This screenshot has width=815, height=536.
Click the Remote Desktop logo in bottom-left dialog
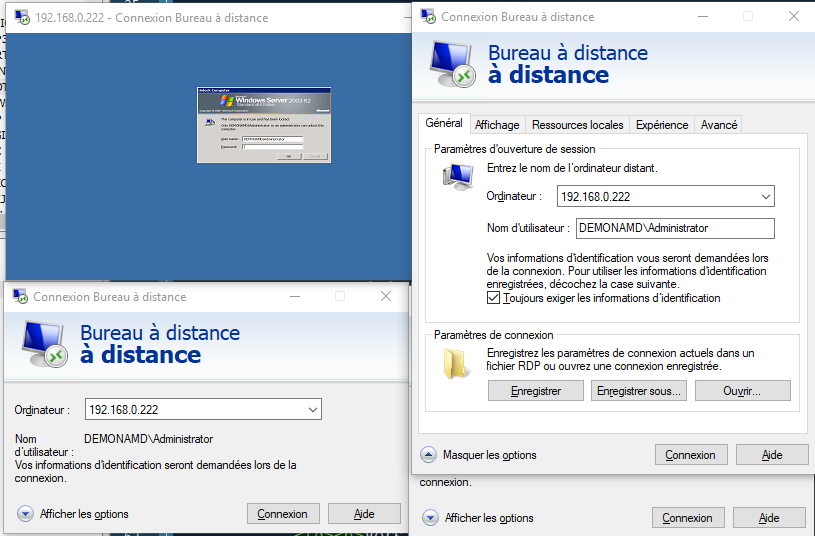point(44,344)
